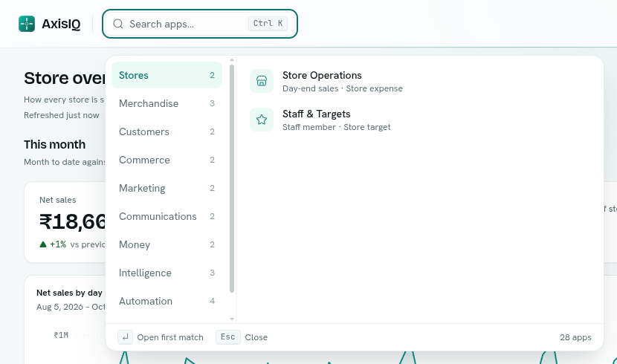This screenshot has width=617, height=364.
Task: Click the Esc key badge
Action: 227,337
